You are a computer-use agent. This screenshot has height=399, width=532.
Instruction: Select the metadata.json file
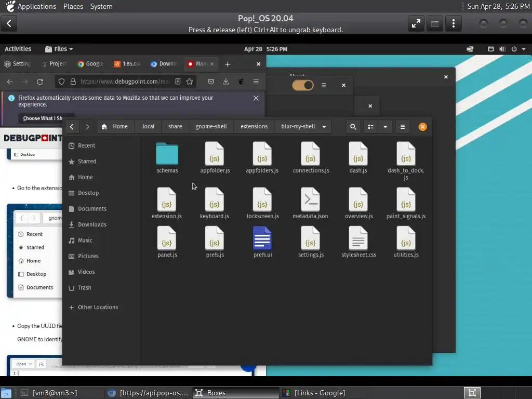point(311,203)
